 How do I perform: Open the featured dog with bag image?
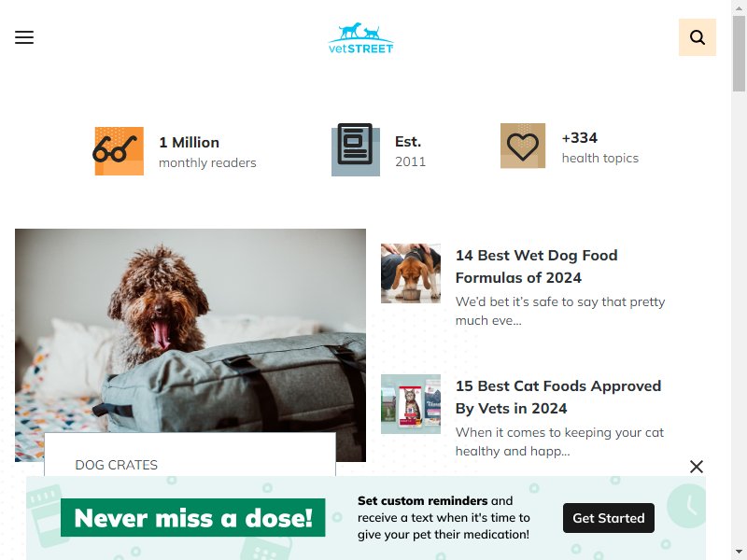190,330
